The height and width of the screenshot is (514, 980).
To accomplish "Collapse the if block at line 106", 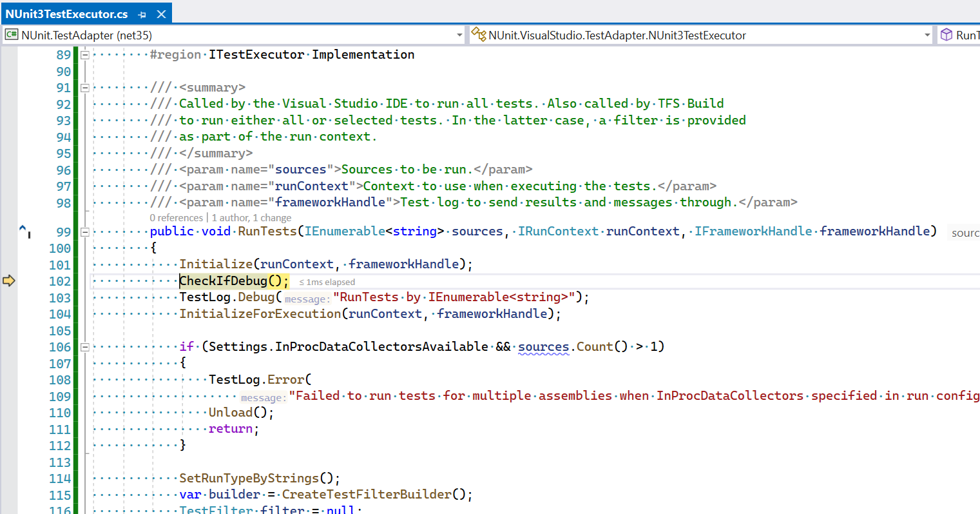I will pos(84,347).
